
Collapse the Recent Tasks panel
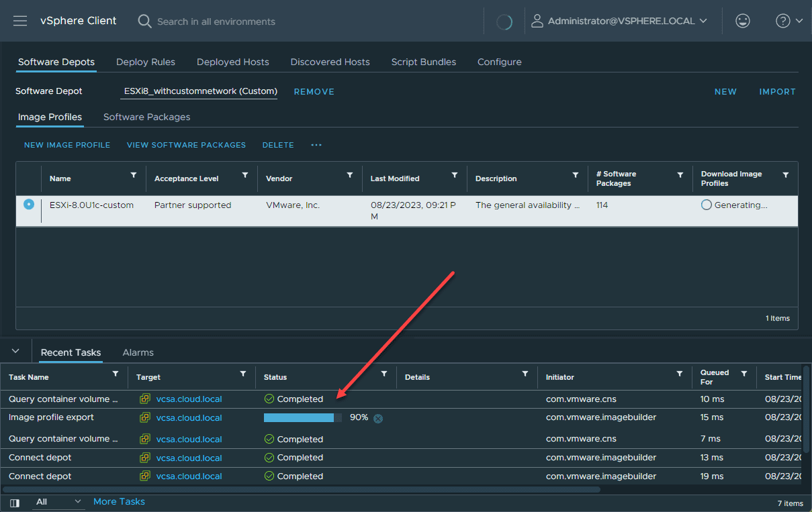pyautogui.click(x=16, y=351)
